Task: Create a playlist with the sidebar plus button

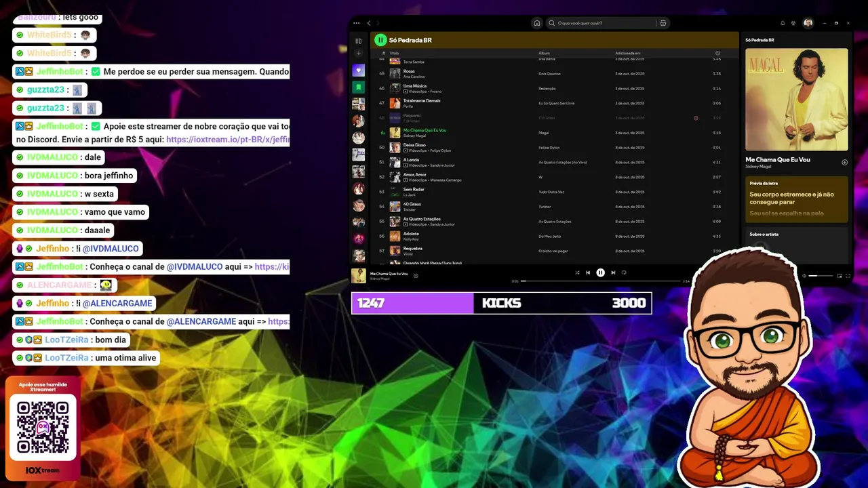Action: pos(359,54)
